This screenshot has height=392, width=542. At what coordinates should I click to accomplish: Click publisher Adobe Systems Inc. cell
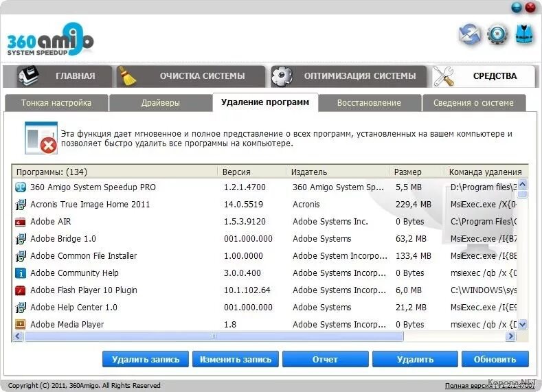[330, 221]
